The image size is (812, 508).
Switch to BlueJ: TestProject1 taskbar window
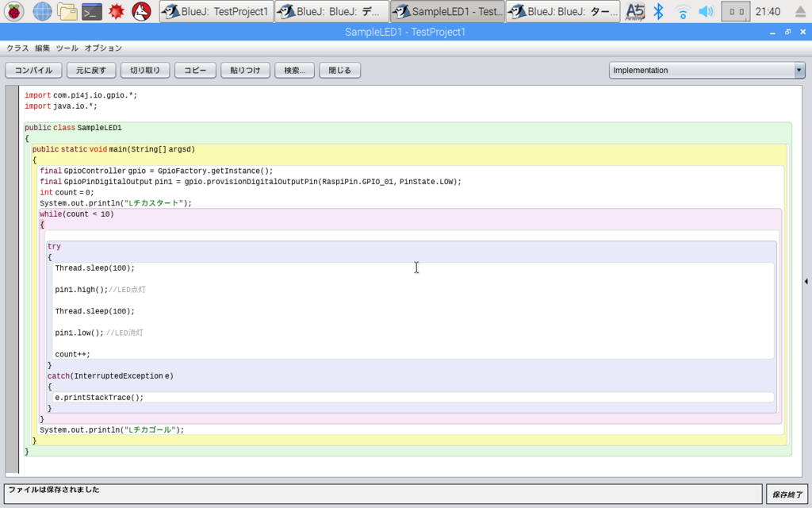coord(216,11)
